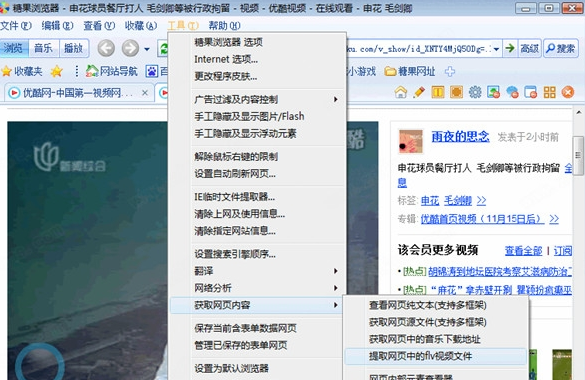Open the settings gear icon
The width and height of the screenshot is (585, 380).
coord(475,92)
